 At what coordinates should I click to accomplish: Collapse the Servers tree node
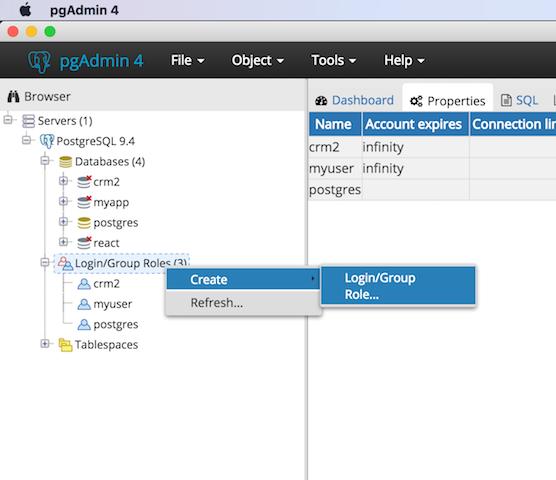tap(8, 120)
